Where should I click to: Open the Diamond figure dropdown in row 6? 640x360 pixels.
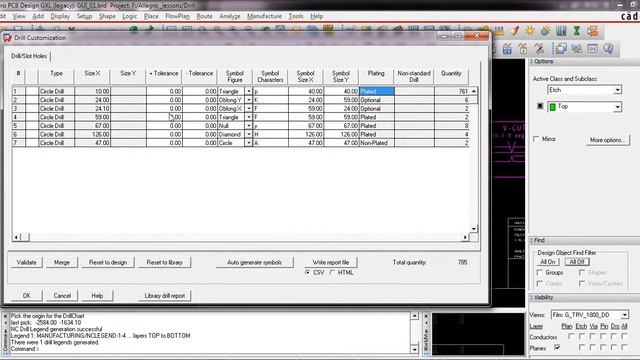click(249, 134)
